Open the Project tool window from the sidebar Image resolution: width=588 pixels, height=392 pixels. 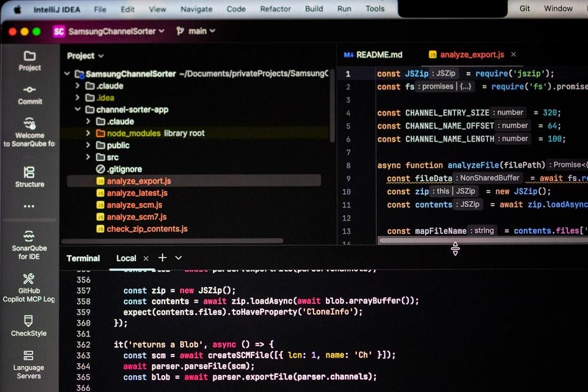(30, 60)
